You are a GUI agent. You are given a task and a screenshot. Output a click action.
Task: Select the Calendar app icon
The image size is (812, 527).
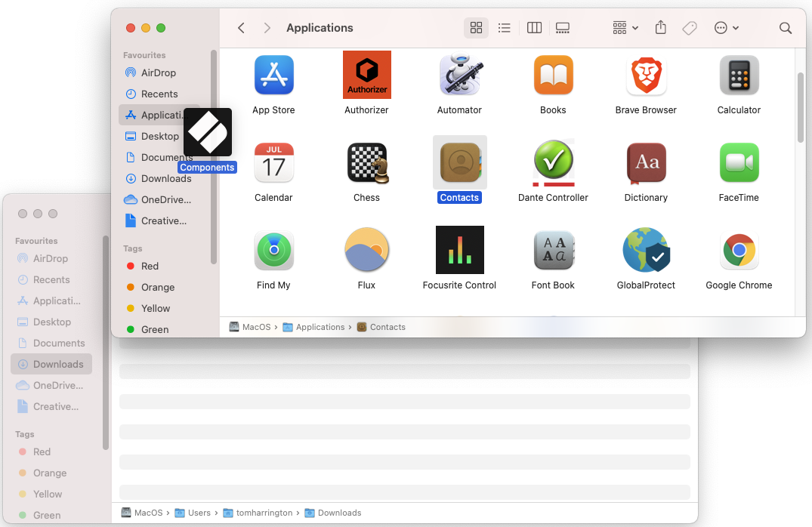click(274, 162)
